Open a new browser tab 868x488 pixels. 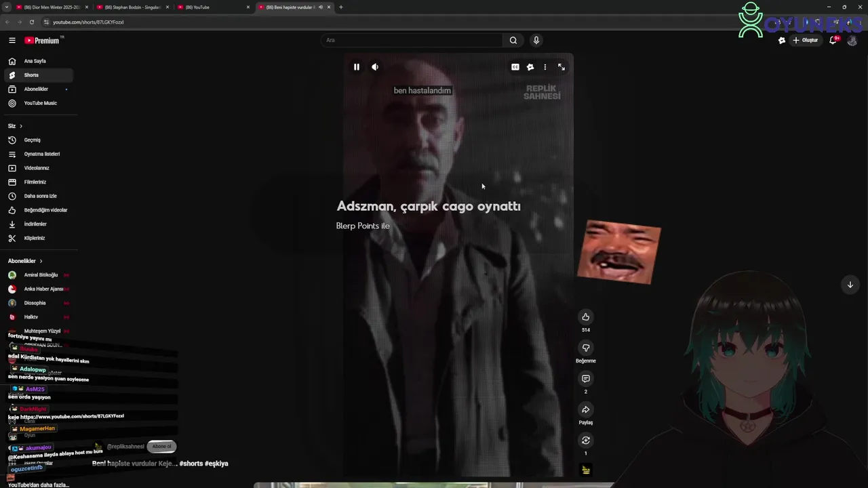pos(340,7)
